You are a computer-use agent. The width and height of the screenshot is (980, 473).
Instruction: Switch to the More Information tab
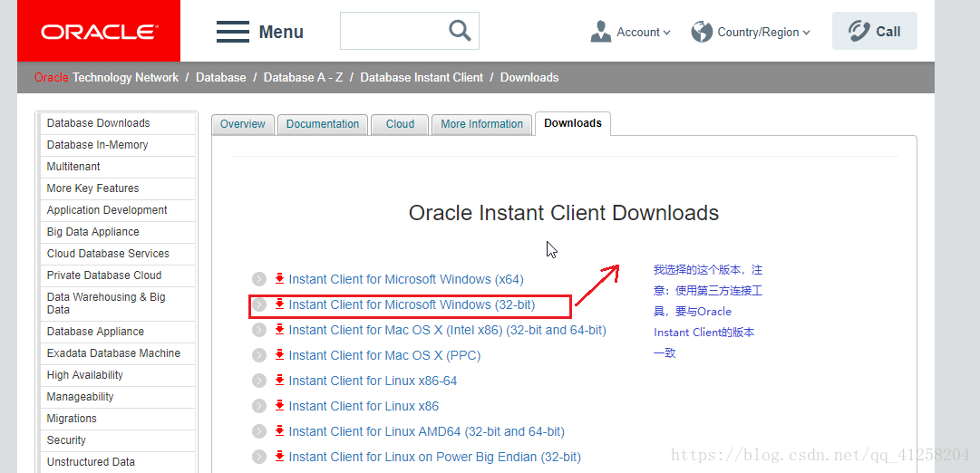coord(482,124)
